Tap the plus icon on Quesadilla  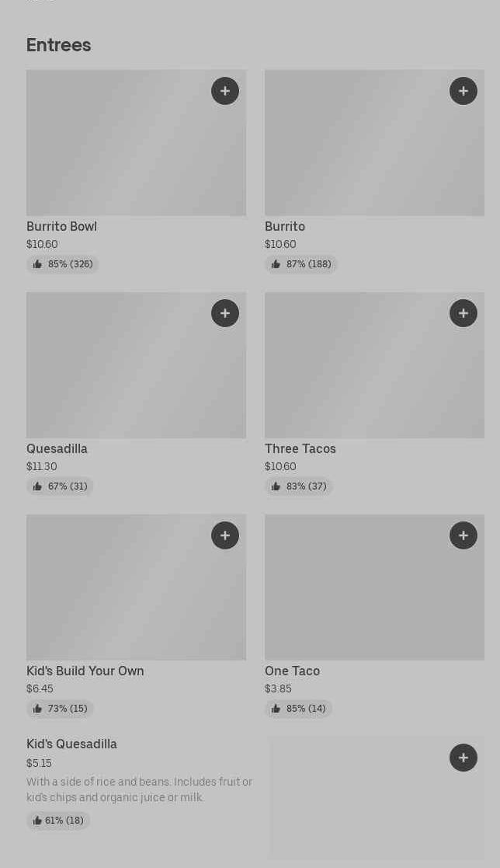tap(225, 313)
